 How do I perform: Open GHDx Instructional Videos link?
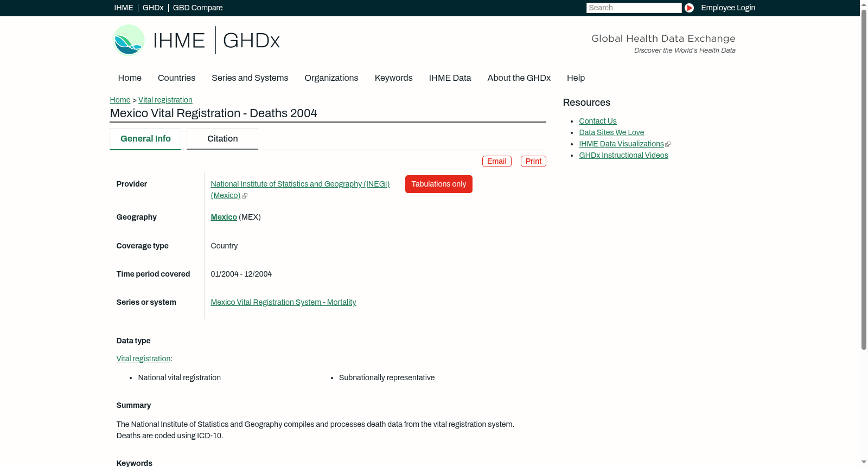pyautogui.click(x=623, y=155)
